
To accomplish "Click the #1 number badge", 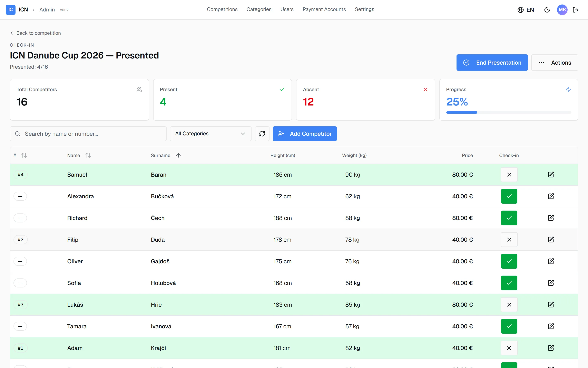I will [21, 348].
